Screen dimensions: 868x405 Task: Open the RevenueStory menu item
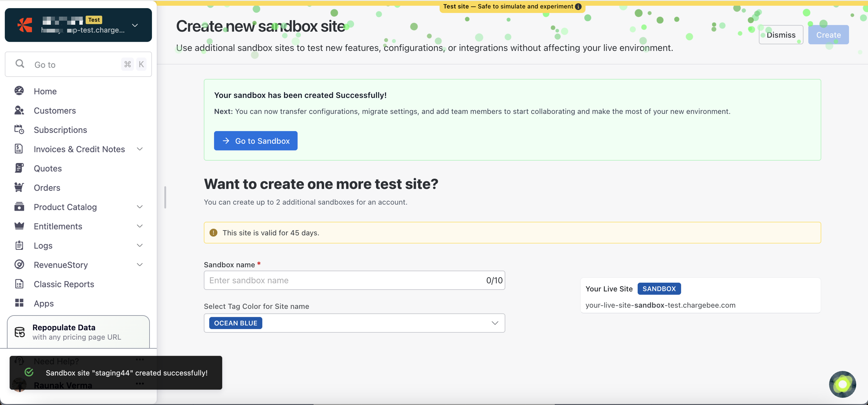61,265
